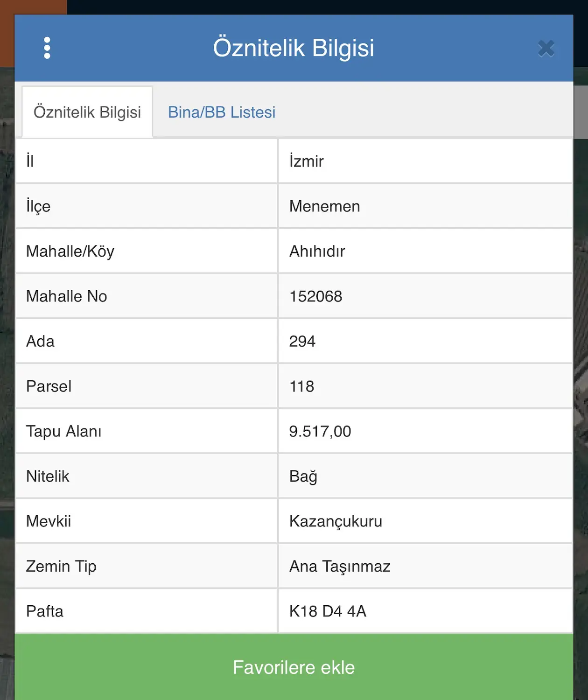
Task: Select the Nitelik value Bağ
Action: click(x=303, y=476)
